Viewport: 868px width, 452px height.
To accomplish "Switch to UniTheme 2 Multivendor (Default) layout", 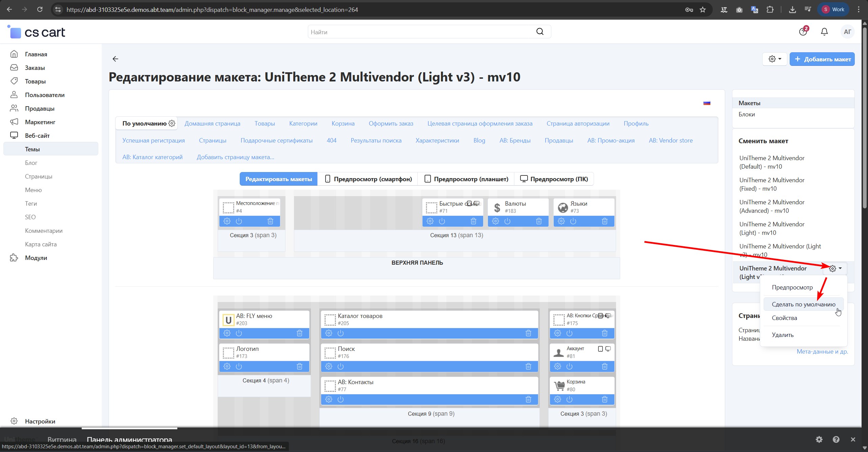I will coord(772,162).
